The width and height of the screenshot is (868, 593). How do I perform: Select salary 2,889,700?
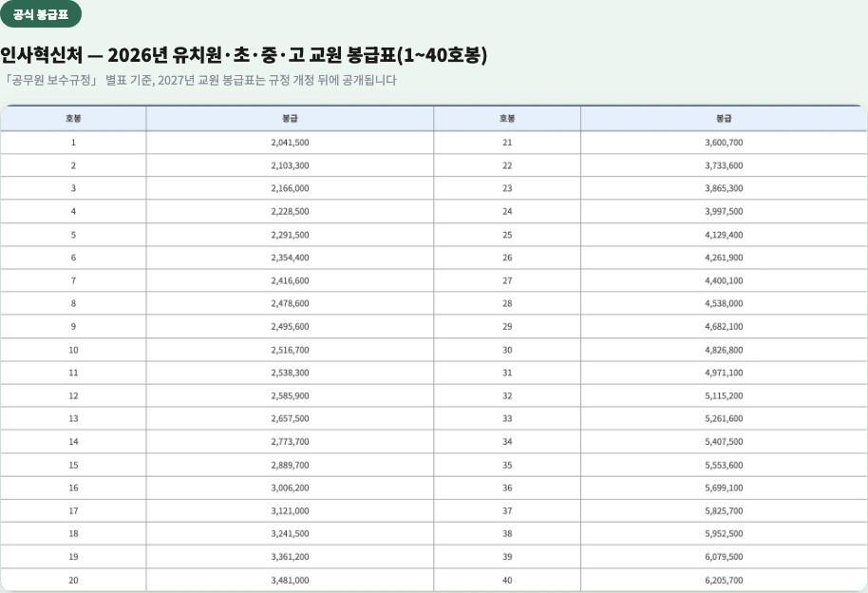[290, 466]
